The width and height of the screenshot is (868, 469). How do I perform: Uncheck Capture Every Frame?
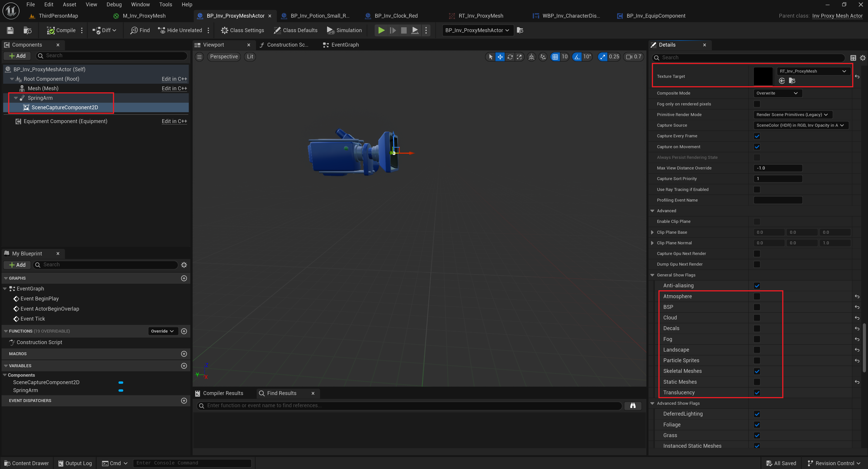point(757,136)
